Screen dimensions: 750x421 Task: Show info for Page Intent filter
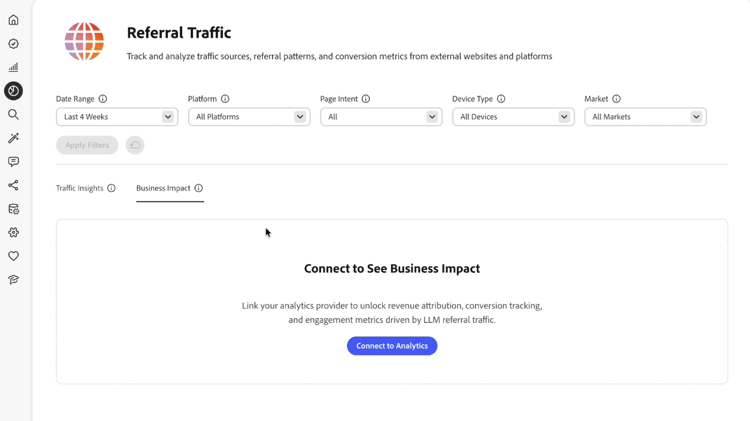pyautogui.click(x=366, y=99)
